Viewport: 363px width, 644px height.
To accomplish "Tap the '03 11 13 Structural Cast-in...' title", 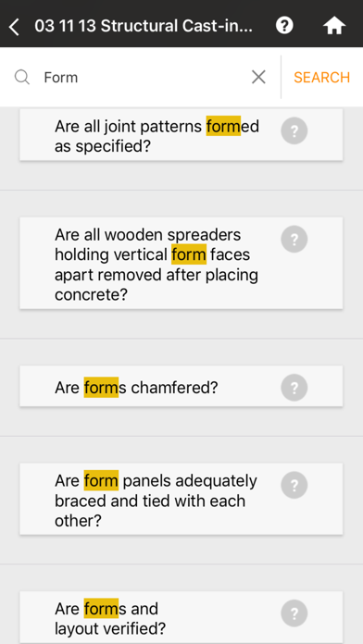I will 144,26.
